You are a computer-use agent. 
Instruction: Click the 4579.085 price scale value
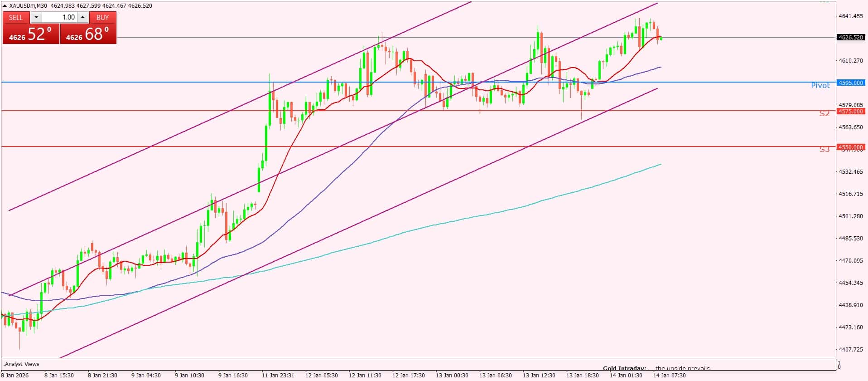851,105
